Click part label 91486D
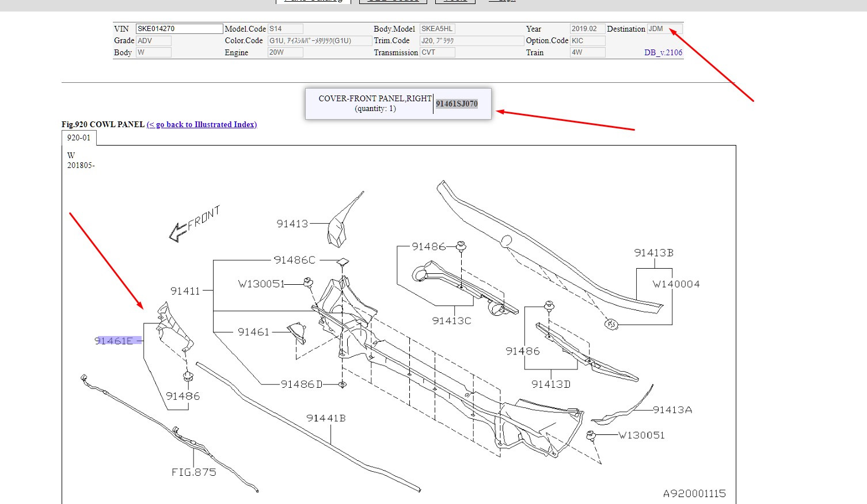 coord(302,384)
